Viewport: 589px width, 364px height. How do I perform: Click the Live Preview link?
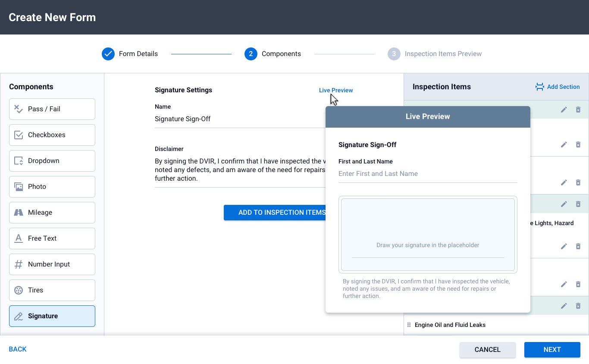click(336, 90)
